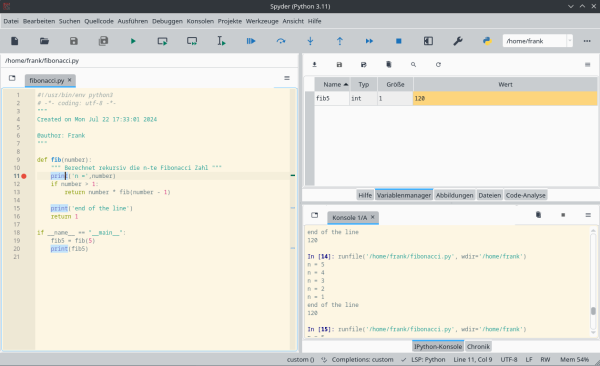This screenshot has height=366, width=600.
Task: Select the fib5 value cell 120
Action: tap(505, 98)
